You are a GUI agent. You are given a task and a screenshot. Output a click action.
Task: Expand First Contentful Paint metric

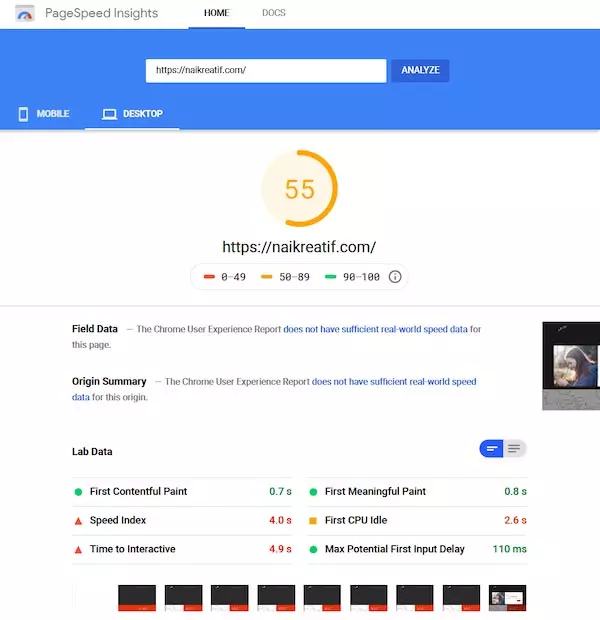tap(182, 492)
